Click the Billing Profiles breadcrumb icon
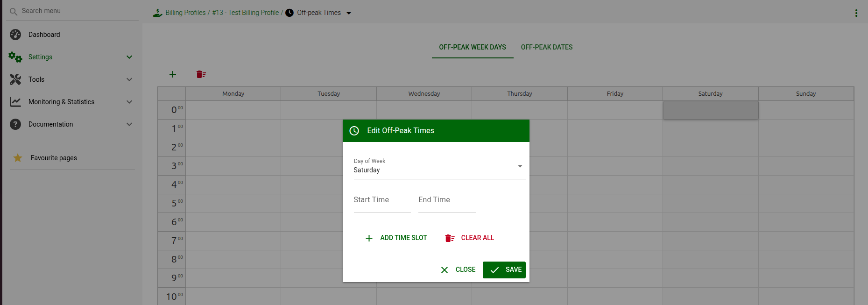Image resolution: width=868 pixels, height=305 pixels. pos(158,13)
